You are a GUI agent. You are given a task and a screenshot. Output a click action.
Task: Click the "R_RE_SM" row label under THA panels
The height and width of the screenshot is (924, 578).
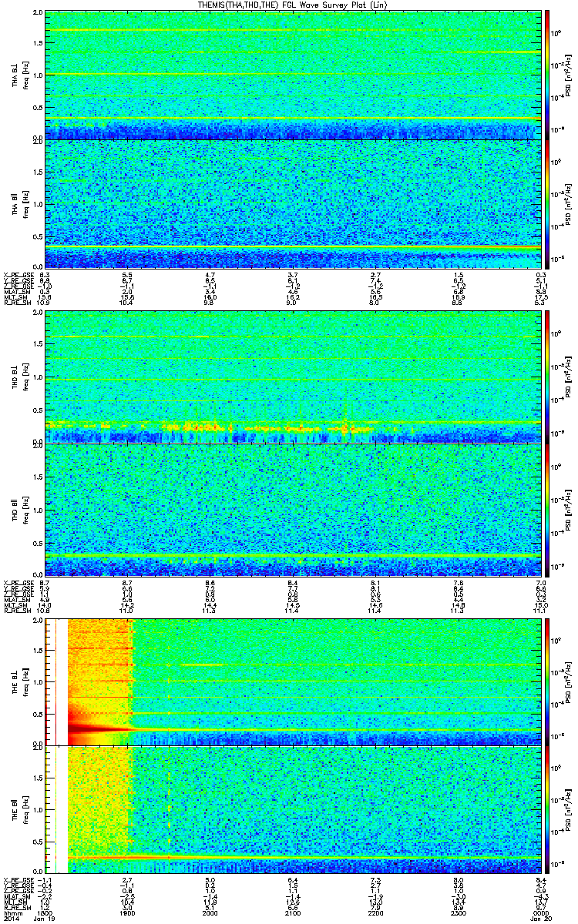tap(17, 303)
